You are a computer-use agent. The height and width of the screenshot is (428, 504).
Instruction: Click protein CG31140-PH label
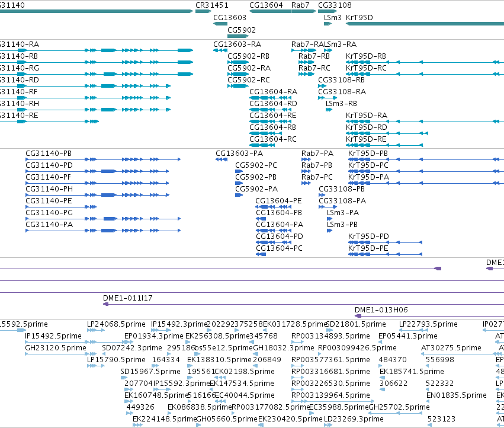coord(49,189)
